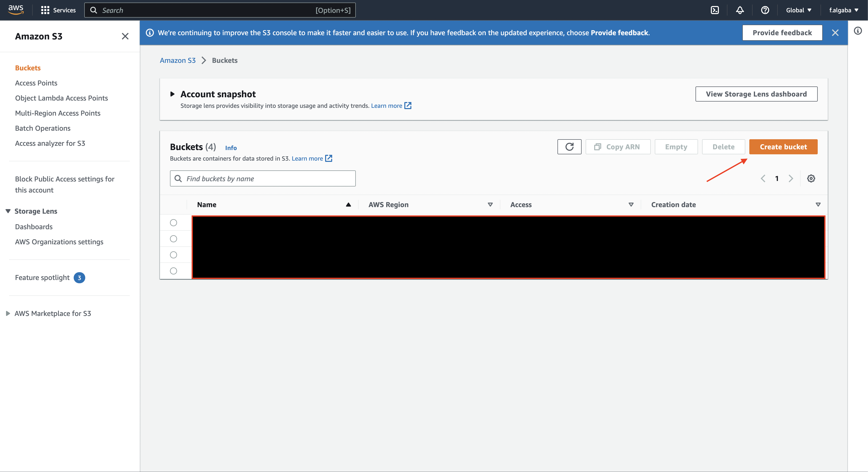This screenshot has height=472, width=868.
Task: Expand the Account snapshot section
Action: pyautogui.click(x=172, y=94)
